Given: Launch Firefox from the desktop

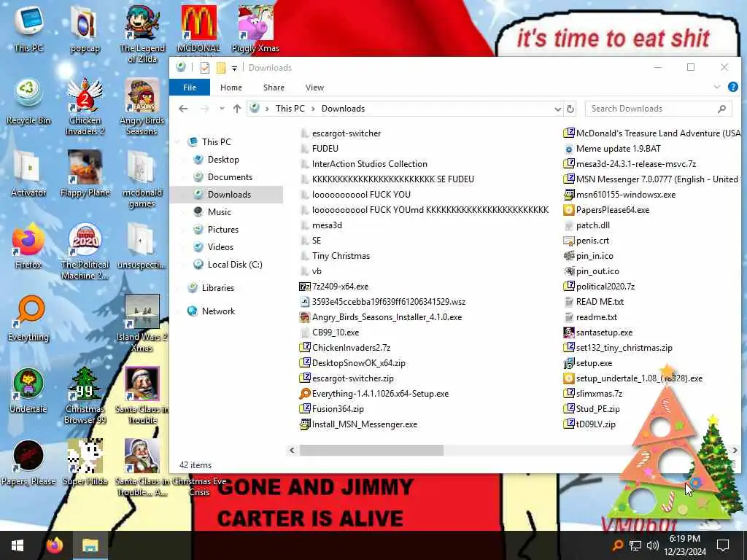Looking at the screenshot, I should click(28, 246).
